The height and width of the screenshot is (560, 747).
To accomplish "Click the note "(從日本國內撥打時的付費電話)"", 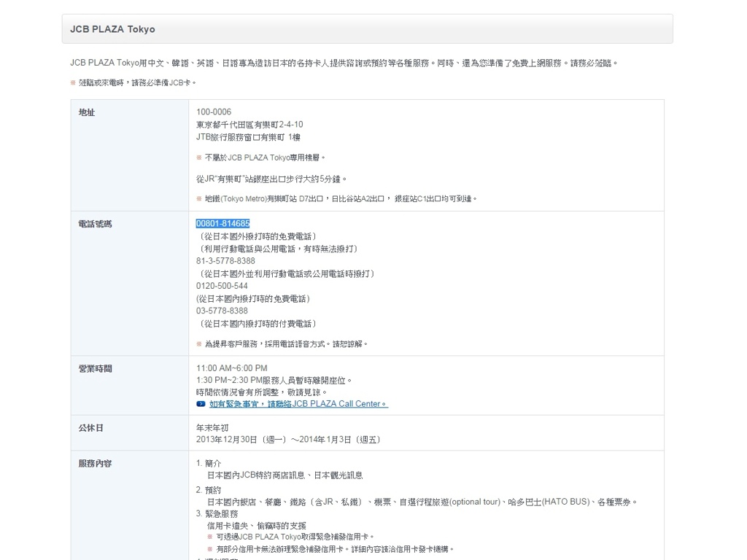I will pyautogui.click(x=256, y=324).
